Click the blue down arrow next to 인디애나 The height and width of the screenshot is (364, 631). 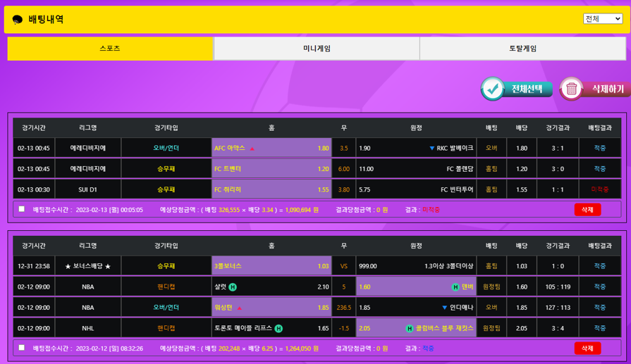pos(444,308)
